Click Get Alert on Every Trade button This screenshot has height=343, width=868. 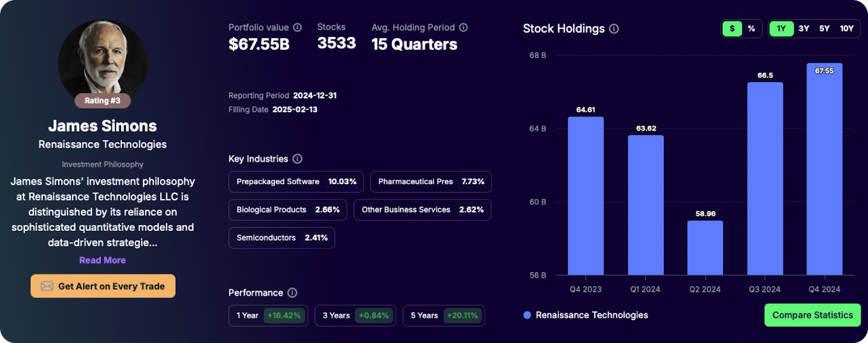103,286
